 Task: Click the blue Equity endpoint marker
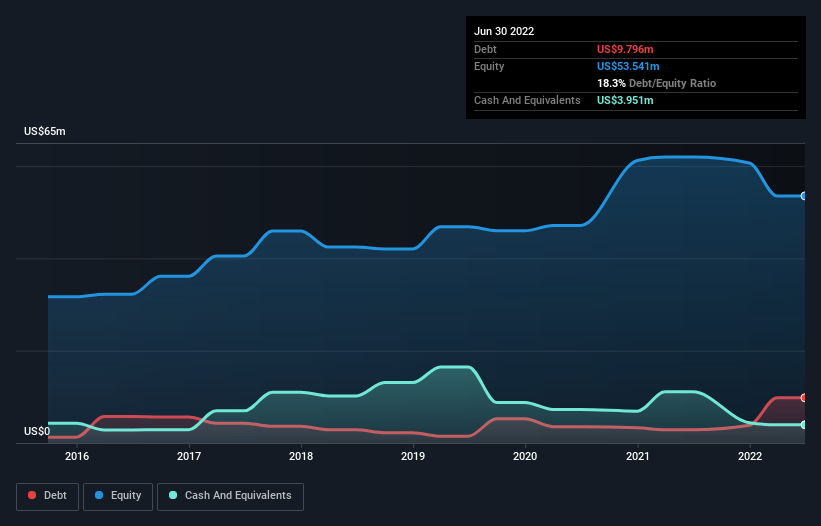coord(804,196)
